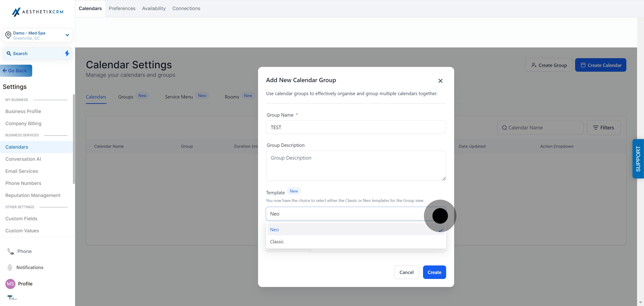
Task: Click the AesthetixCRM logo
Action: pyautogui.click(x=38, y=12)
